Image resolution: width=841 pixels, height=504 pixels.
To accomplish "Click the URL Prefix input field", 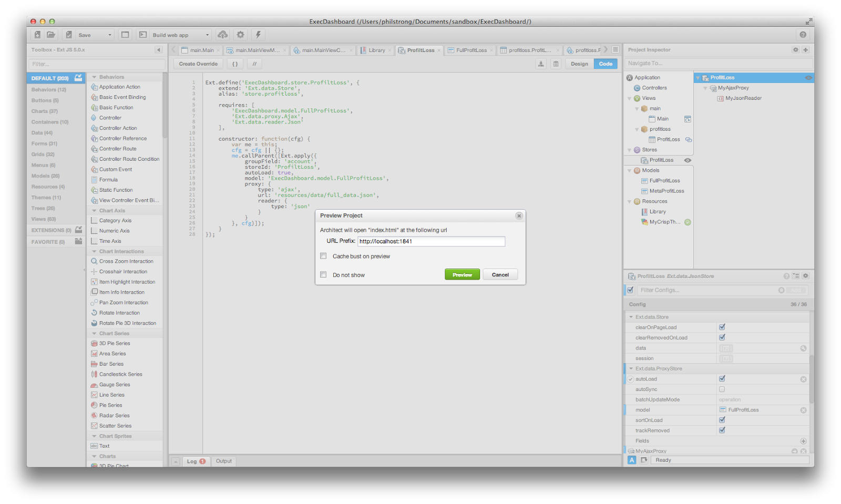I will tap(431, 241).
